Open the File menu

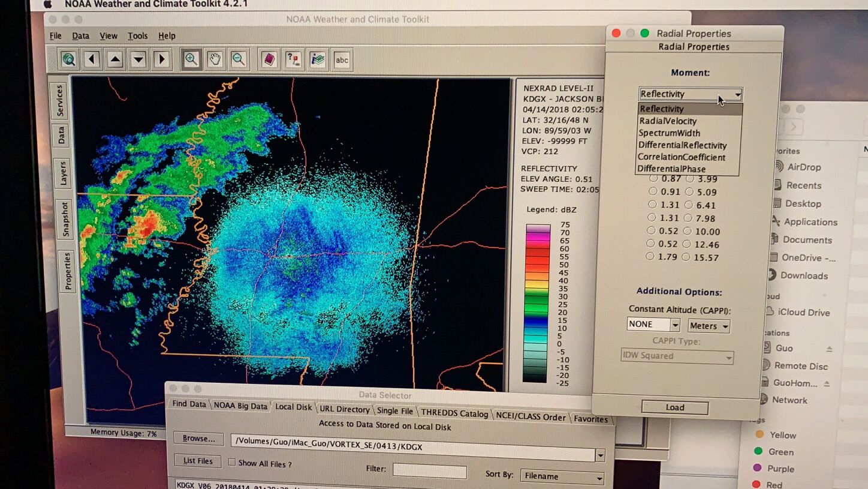(56, 36)
